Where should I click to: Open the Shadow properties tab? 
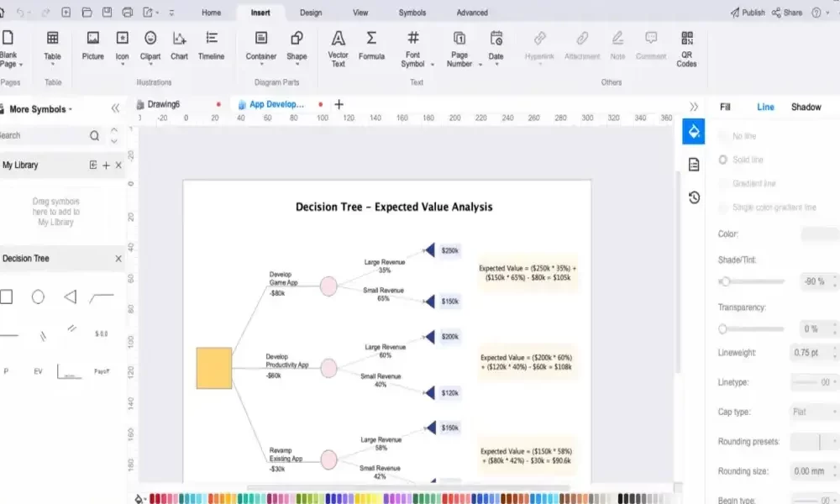(x=806, y=108)
